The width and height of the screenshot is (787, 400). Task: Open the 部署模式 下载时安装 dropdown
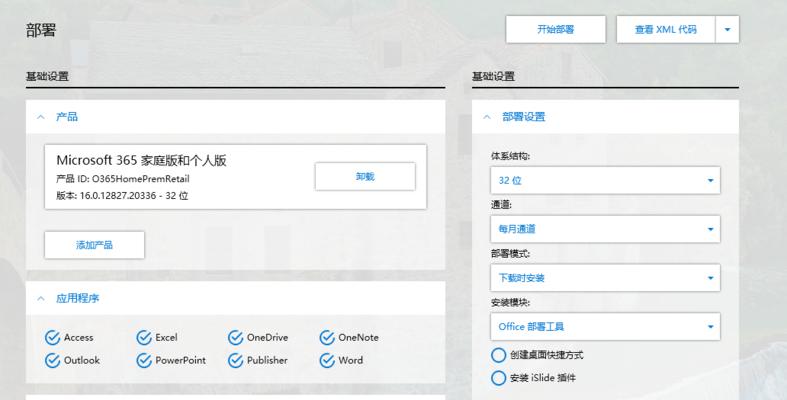click(x=605, y=278)
